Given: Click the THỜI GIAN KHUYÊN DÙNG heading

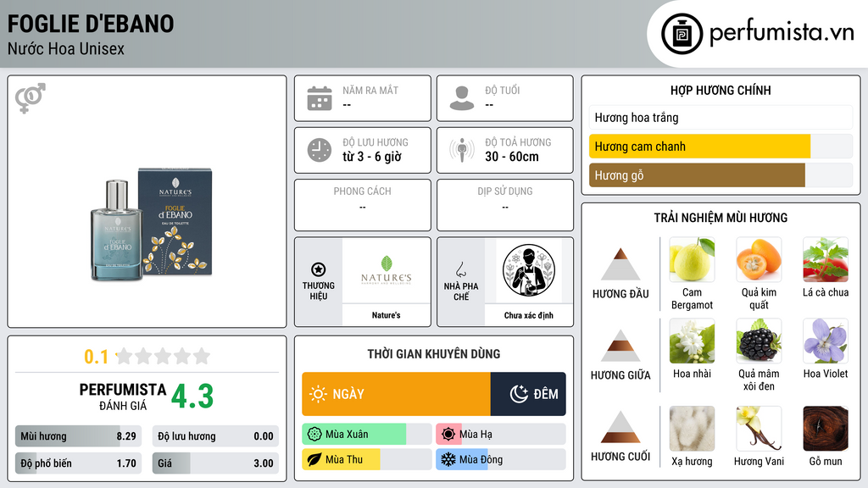Looking at the screenshot, I should pyautogui.click(x=434, y=354).
